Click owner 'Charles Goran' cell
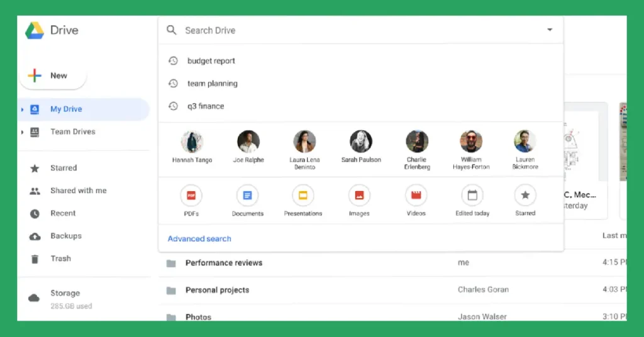This screenshot has height=337, width=644. coord(483,289)
